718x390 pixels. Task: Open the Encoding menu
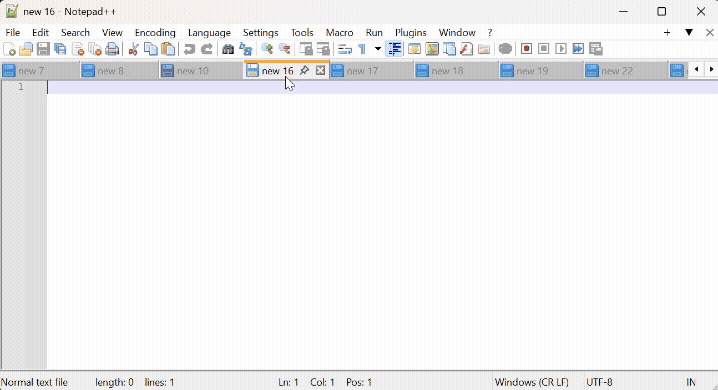pyautogui.click(x=155, y=32)
